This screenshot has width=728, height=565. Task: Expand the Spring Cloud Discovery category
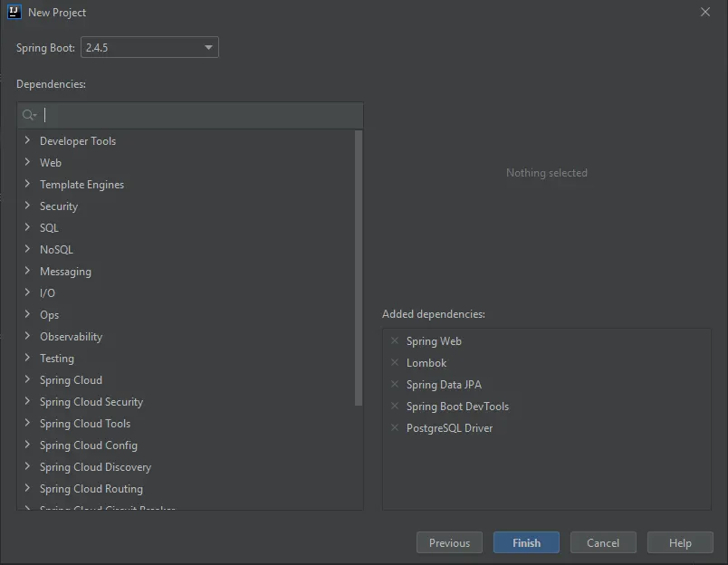(27, 466)
